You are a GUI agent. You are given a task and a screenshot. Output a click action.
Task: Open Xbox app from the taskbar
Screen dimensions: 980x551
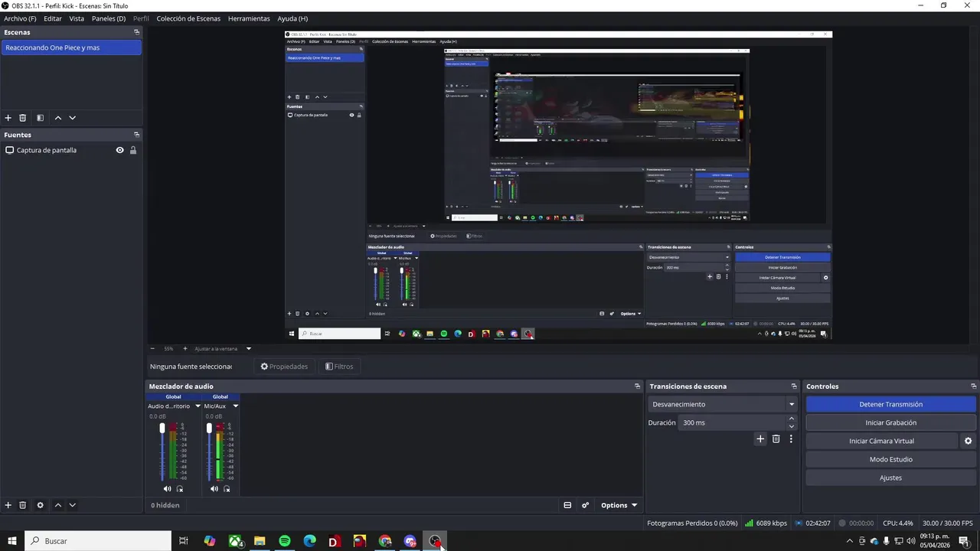point(235,541)
